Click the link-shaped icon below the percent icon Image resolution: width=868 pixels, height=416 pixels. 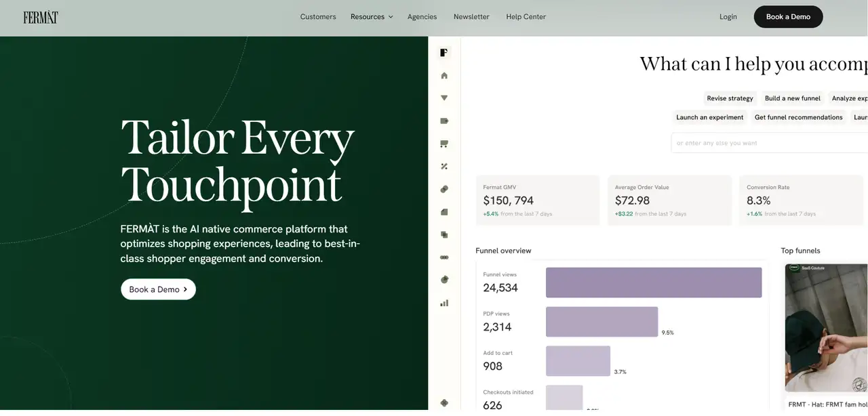click(x=444, y=189)
